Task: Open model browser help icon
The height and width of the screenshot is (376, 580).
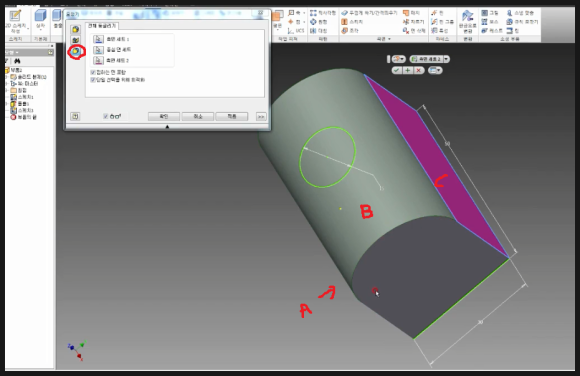Action: [51, 53]
